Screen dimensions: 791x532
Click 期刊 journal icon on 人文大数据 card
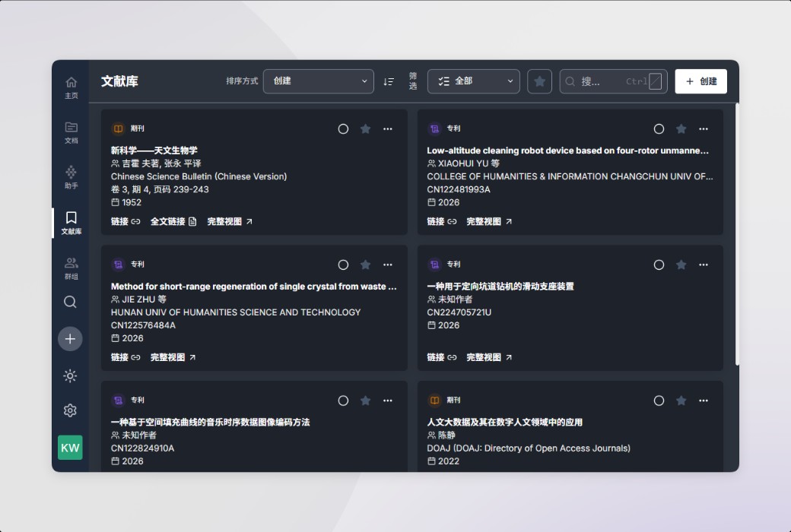click(434, 400)
